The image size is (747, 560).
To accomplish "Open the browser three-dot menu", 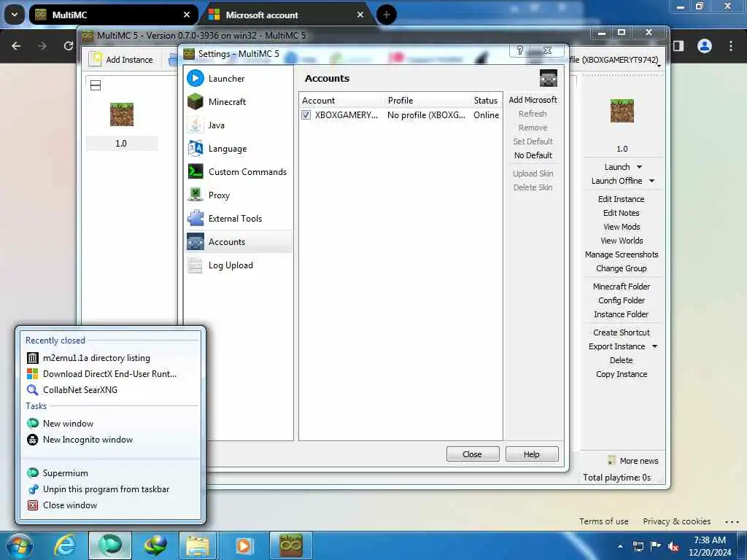I will (730, 46).
